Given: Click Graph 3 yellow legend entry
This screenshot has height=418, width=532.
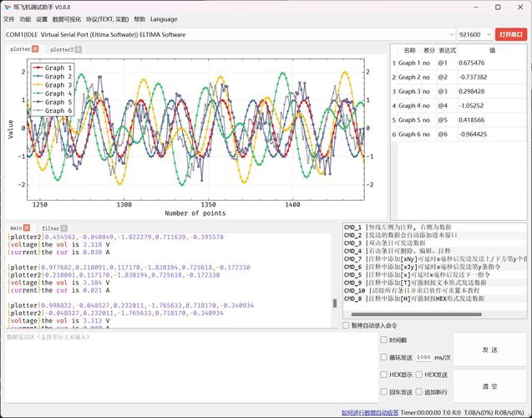Looking at the screenshot, I should point(53,85).
